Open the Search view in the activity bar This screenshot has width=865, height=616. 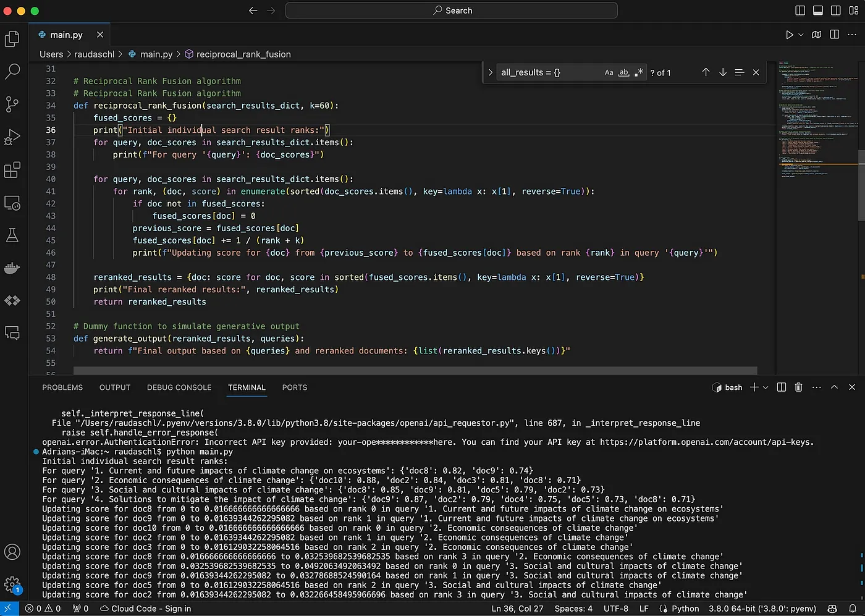[x=12, y=72]
